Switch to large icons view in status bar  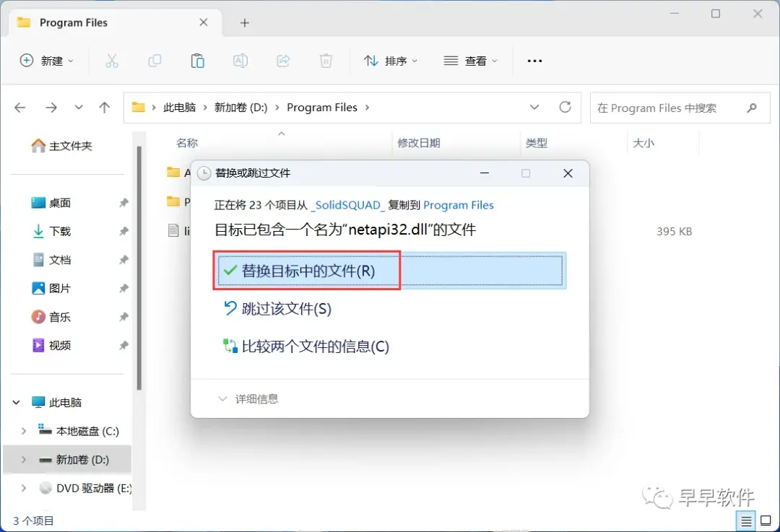[766, 520]
